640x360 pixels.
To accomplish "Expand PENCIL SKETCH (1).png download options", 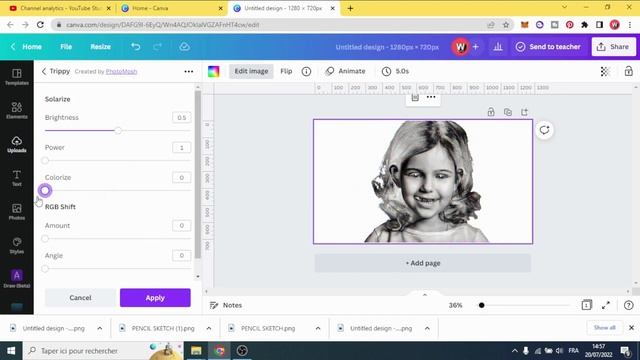I will (209, 328).
